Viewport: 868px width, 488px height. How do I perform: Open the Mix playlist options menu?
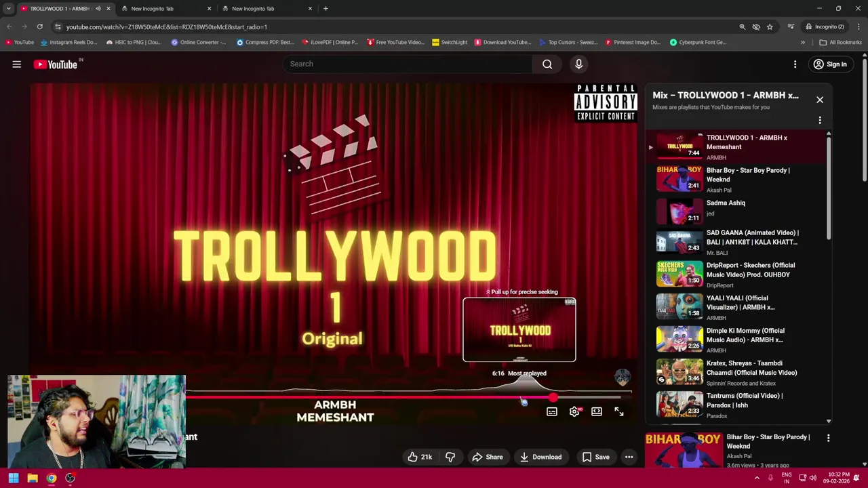(x=820, y=121)
